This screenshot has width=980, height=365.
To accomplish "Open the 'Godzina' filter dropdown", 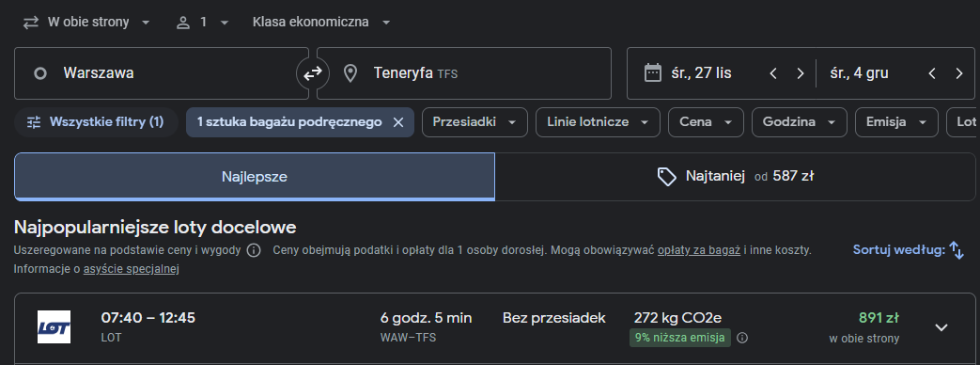I will click(x=800, y=122).
